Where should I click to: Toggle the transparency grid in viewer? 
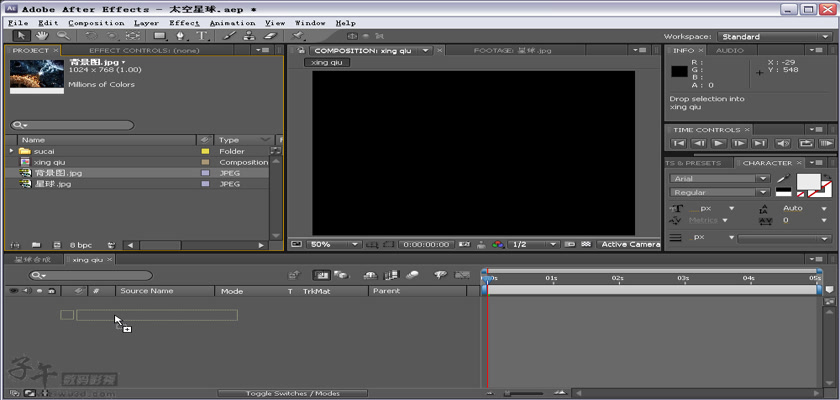click(x=586, y=244)
